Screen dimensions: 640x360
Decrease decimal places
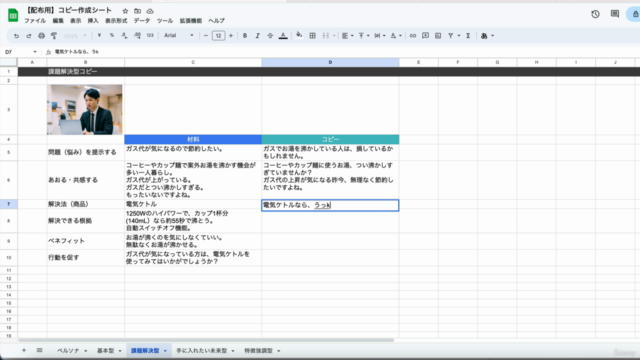124,36
